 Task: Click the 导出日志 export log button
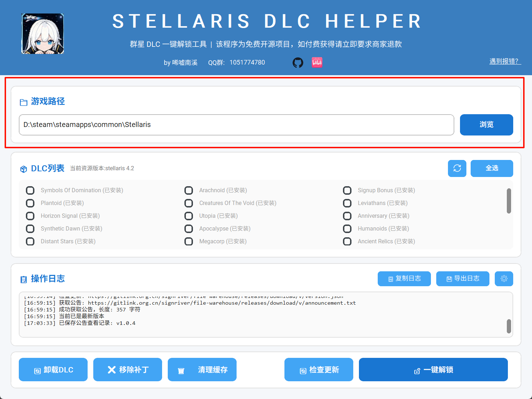click(463, 279)
